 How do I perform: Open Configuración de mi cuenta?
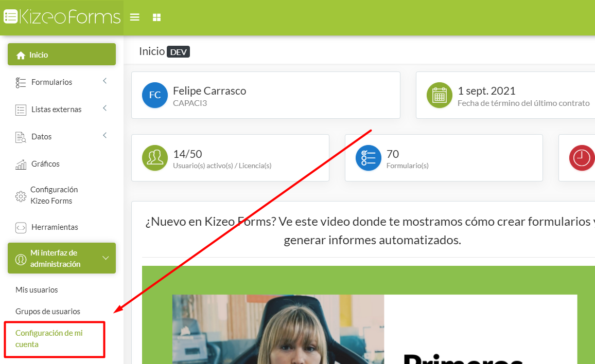pyautogui.click(x=49, y=339)
